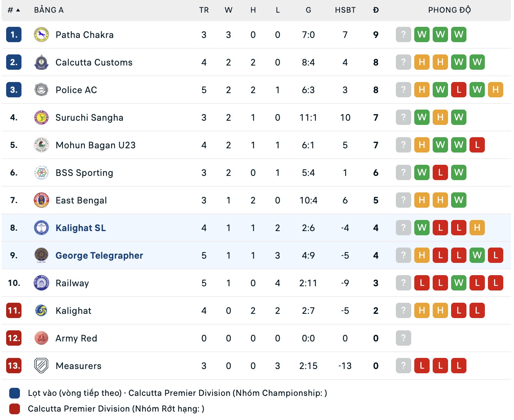Screen dimensions: 514x420
Task: Sort standings by the HSBT column header
Action: (x=345, y=10)
